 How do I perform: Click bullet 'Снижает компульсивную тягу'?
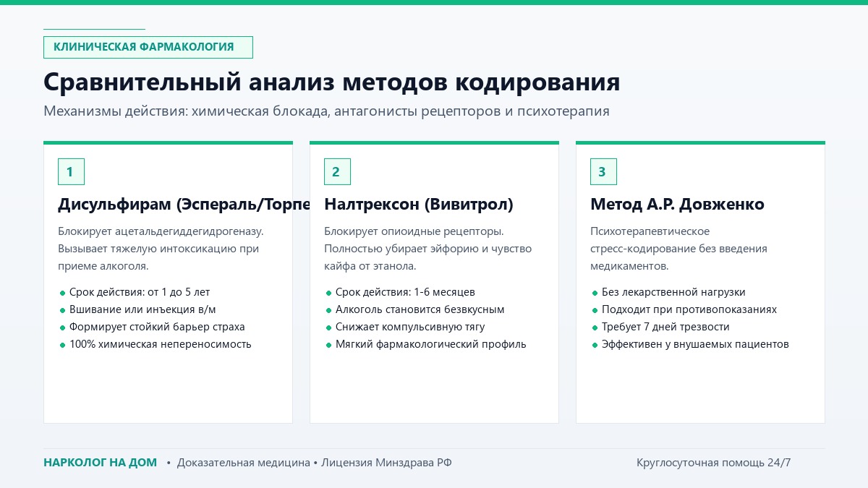point(410,327)
